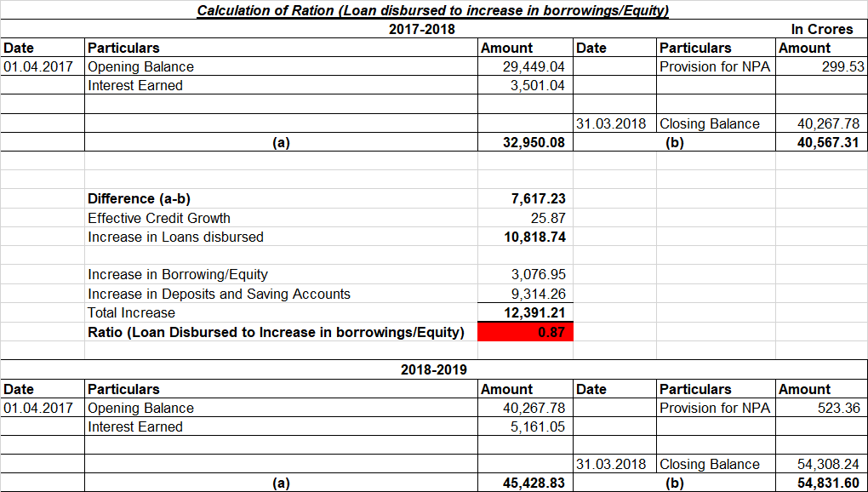Click the "2017-2018" year heading cell
This screenshot has width=868, height=492.
click(x=421, y=29)
